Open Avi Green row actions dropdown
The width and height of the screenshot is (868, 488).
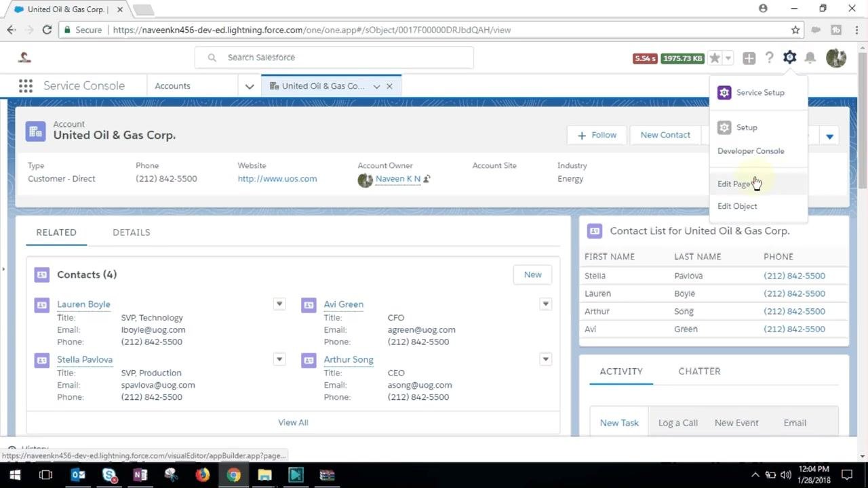pyautogui.click(x=545, y=304)
